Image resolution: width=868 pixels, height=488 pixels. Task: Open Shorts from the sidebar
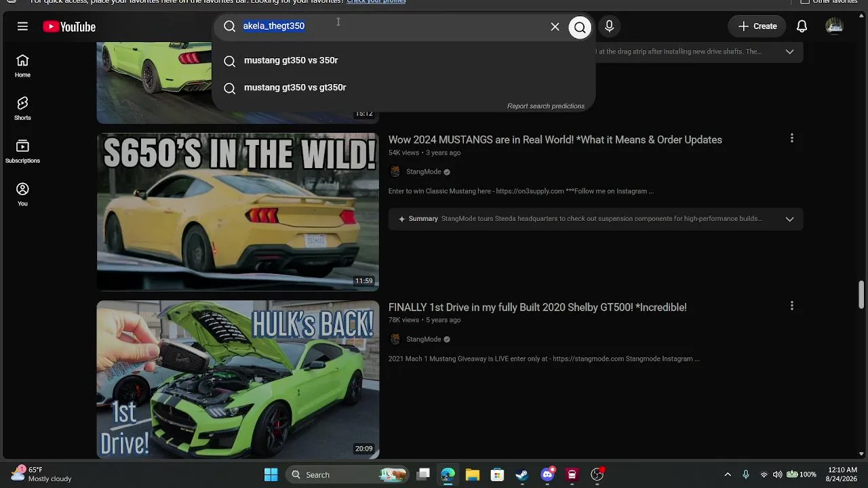coord(22,108)
